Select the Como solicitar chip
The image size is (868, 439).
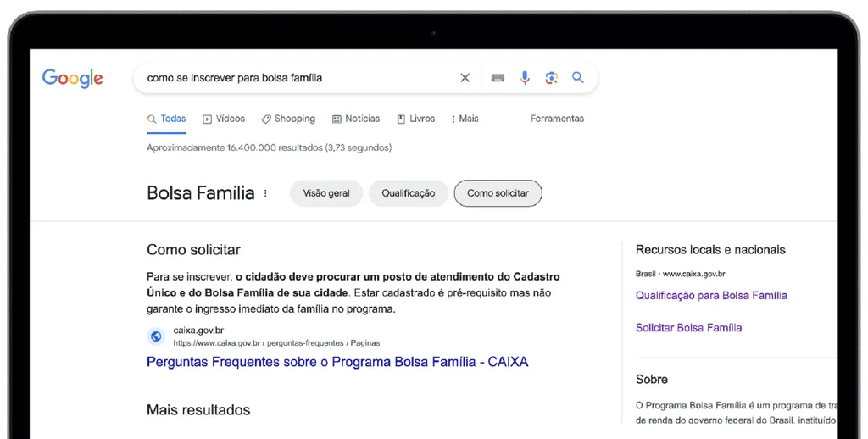click(x=498, y=193)
